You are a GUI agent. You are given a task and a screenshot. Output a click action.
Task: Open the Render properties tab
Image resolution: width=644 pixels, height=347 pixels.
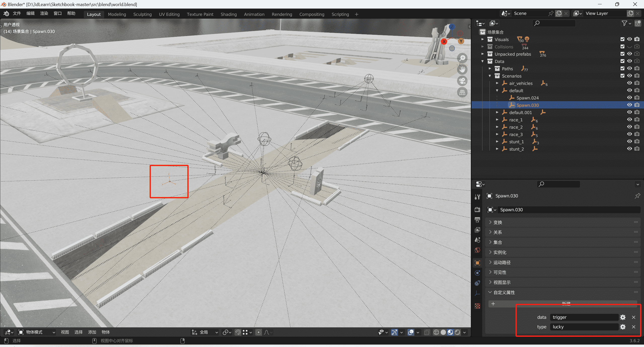pyautogui.click(x=477, y=210)
